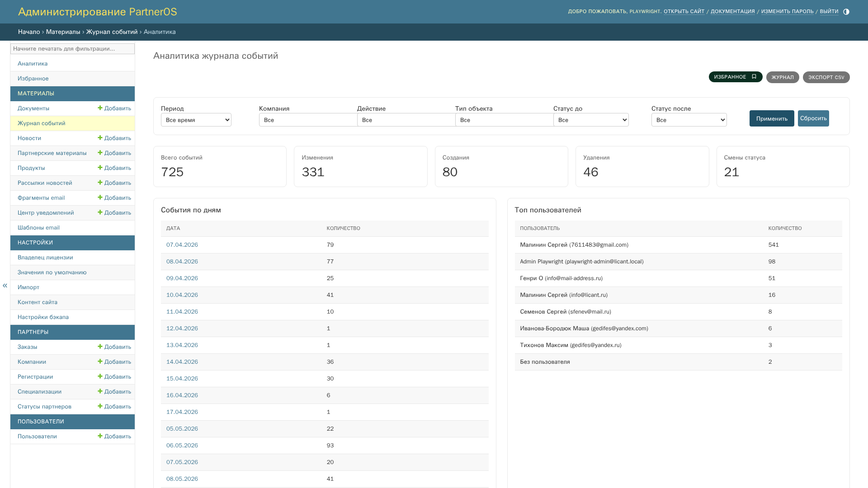This screenshot has width=868, height=488.
Task: Click the Экспорт CSV button
Action: click(826, 77)
